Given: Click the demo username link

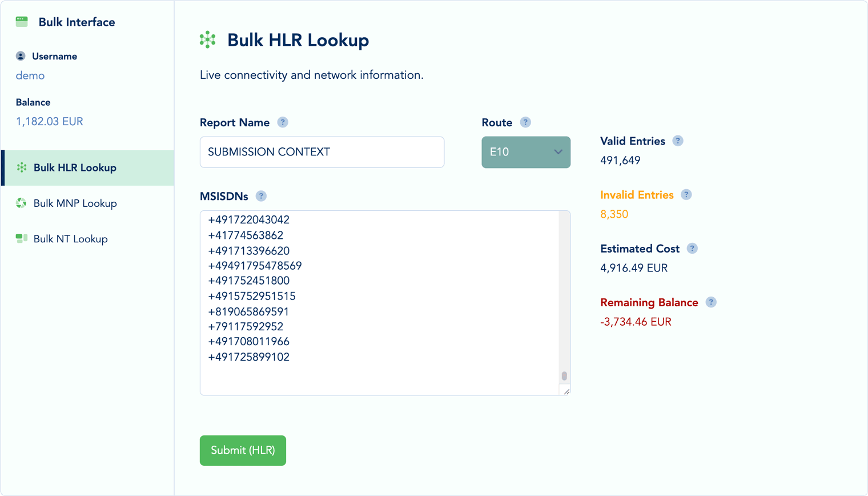Looking at the screenshot, I should tap(30, 75).
